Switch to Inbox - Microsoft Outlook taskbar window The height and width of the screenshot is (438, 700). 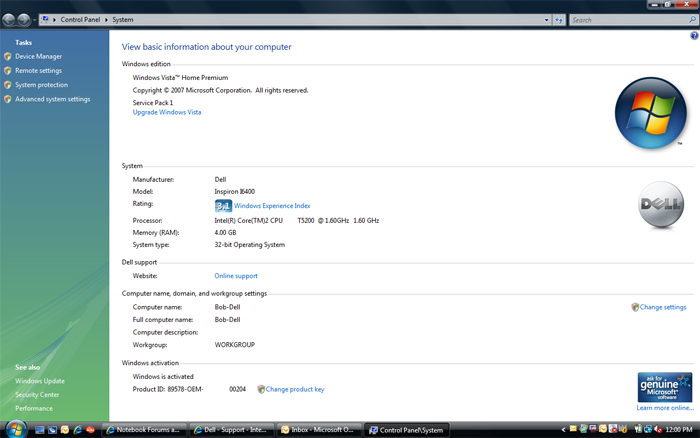tap(319, 430)
